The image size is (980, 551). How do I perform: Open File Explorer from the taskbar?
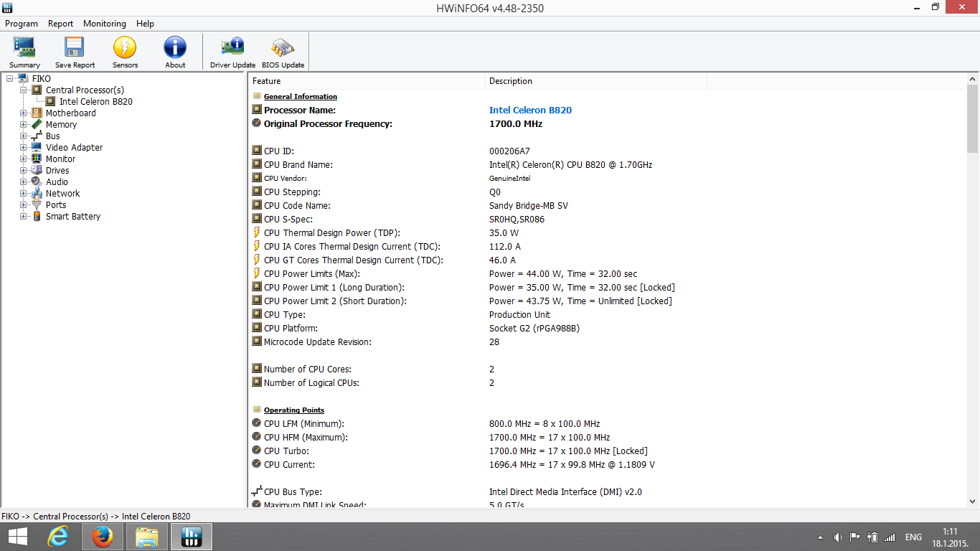coord(147,537)
